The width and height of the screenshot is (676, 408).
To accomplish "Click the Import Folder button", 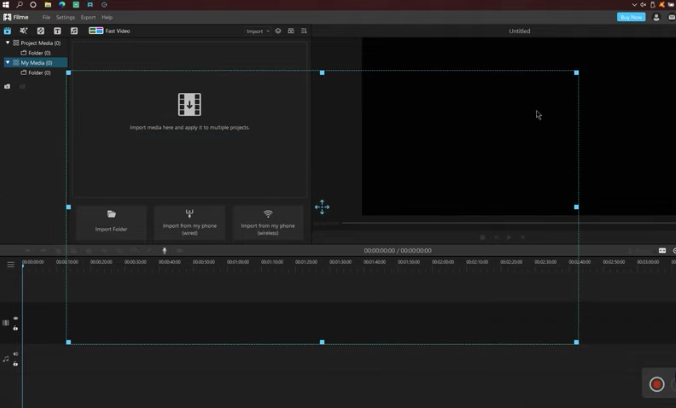I will tap(111, 223).
